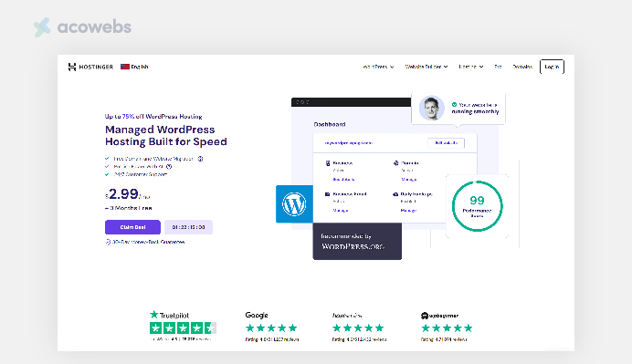Click the blue WordPress logo tile
Viewport: 632px width, 364px height.
(x=294, y=204)
